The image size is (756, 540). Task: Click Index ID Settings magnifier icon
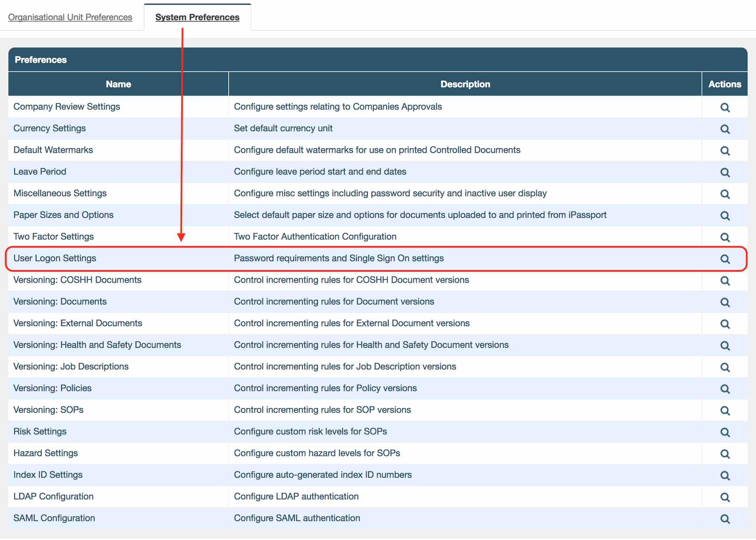pos(725,475)
